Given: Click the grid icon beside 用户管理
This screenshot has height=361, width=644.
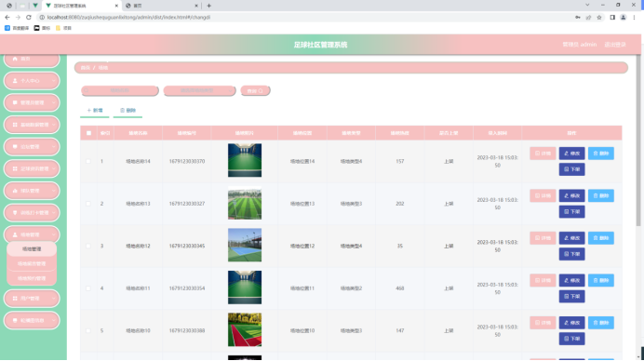Looking at the screenshot, I should [15, 298].
